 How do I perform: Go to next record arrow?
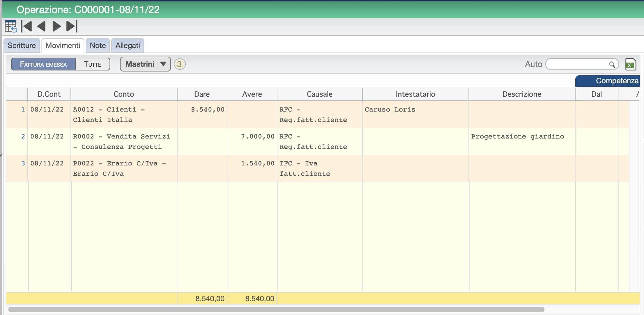(57, 26)
